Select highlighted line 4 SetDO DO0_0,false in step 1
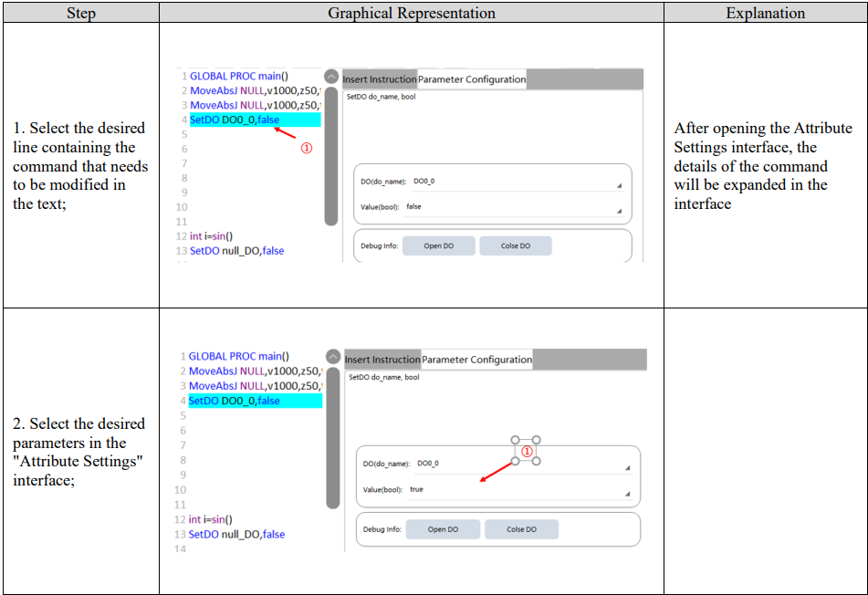Screen dimensions: 868x595 [256, 120]
